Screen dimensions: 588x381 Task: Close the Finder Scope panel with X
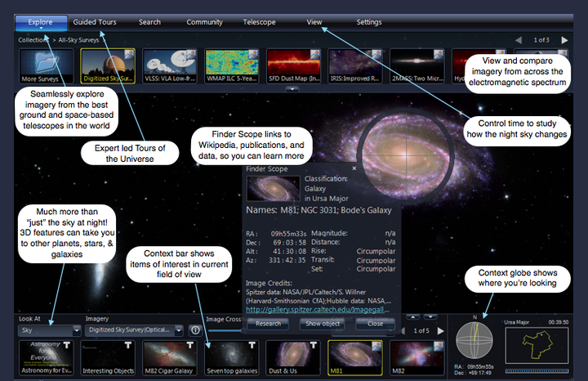coord(354,168)
